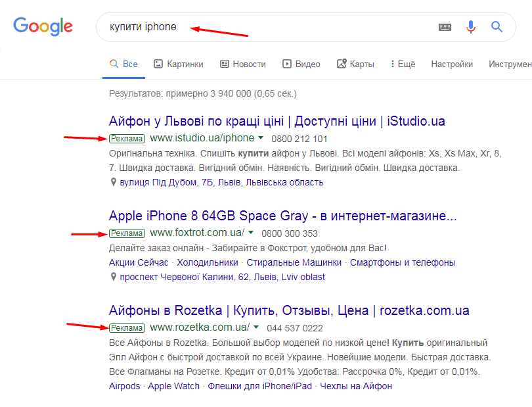The image size is (532, 407).
Task: Click the Картинки image search icon
Action: coord(158,64)
